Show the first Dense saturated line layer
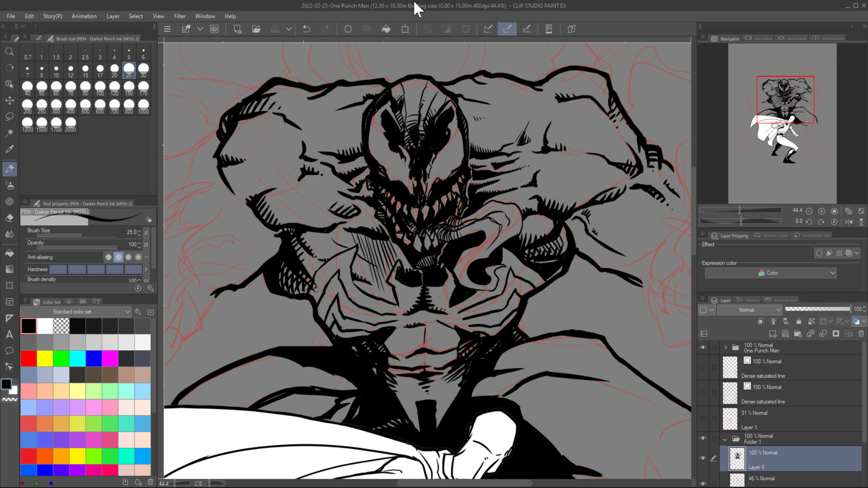The image size is (868, 488). pos(703,367)
